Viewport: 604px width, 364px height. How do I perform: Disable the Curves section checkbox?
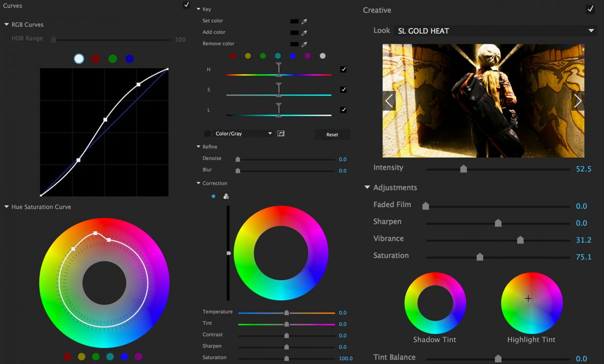(x=186, y=5)
